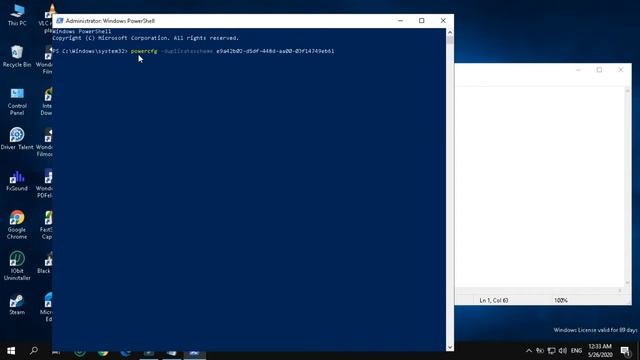Click the ENG input language indicator
This screenshot has width=640, height=360.
(576, 351)
